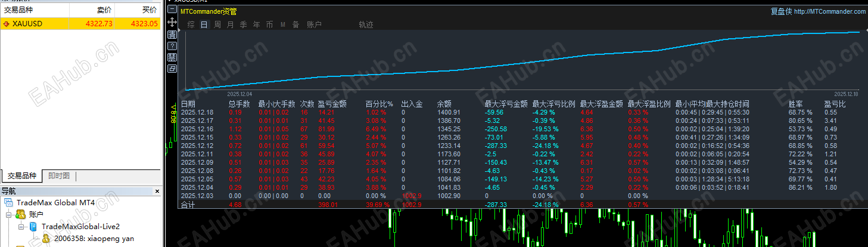This screenshot has width=868, height=247.
Task: Click the 买价 ask column header
Action: point(138,10)
